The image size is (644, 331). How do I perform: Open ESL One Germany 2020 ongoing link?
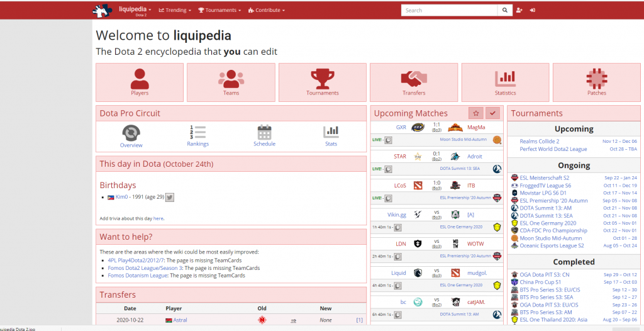[x=548, y=223]
